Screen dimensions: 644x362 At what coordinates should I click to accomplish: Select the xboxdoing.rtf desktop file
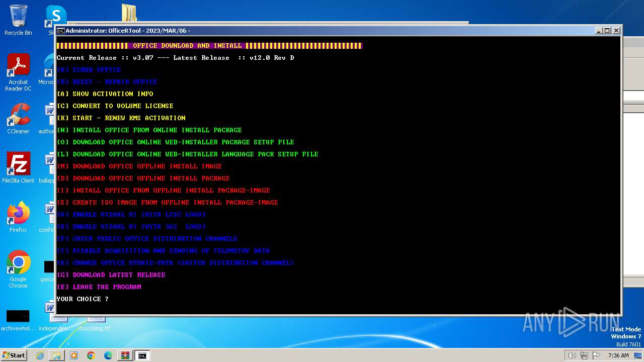click(94, 325)
